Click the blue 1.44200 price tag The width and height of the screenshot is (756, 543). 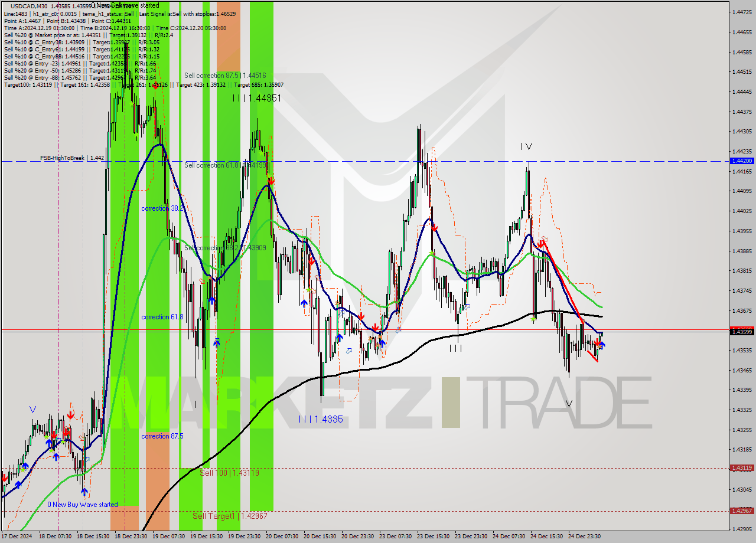point(742,161)
